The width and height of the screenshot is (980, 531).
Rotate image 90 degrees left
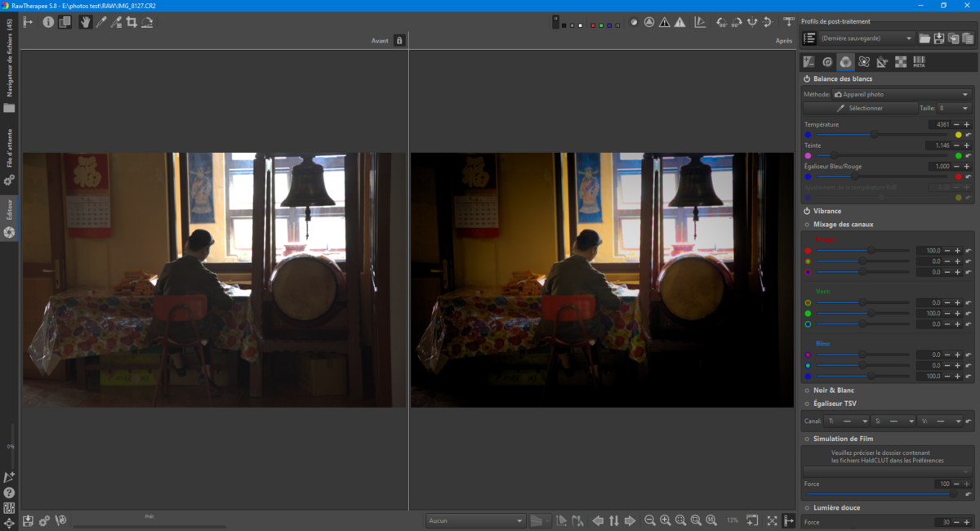pos(721,22)
